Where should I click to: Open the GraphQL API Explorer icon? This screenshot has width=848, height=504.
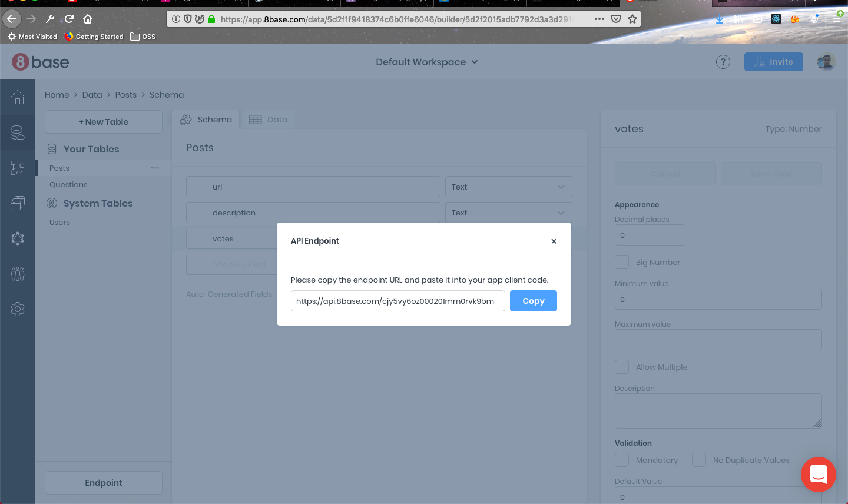click(18, 238)
